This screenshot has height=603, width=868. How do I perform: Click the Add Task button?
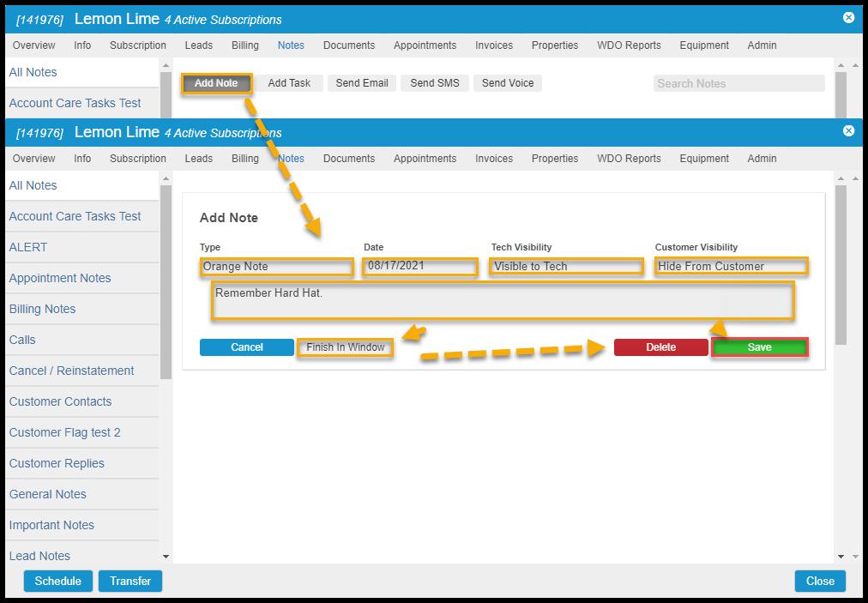[289, 83]
